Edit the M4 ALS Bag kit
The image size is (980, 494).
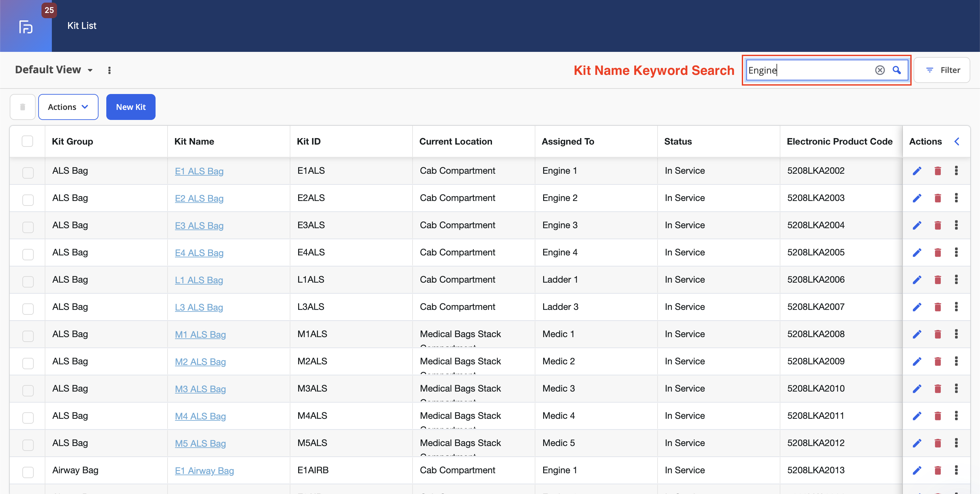(x=917, y=416)
